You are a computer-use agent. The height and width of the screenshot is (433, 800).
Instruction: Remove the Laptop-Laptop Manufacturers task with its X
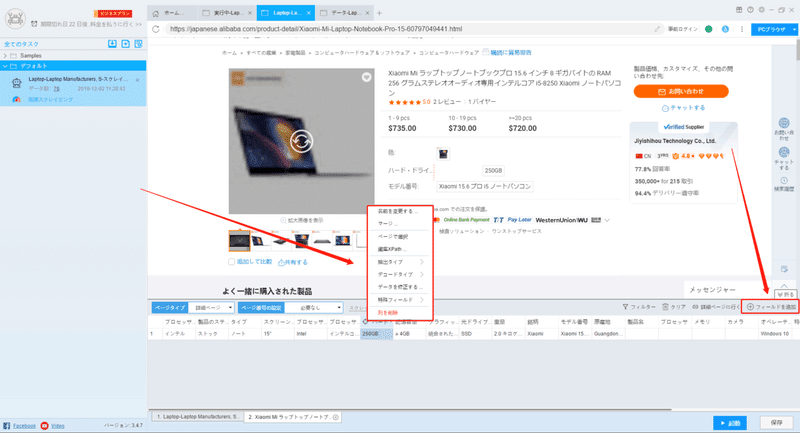[137, 80]
